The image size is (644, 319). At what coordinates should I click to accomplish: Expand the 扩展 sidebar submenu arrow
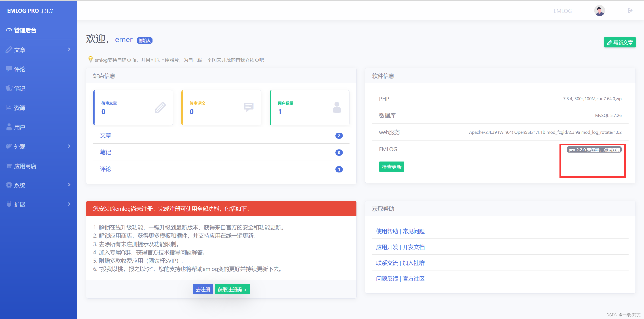69,204
